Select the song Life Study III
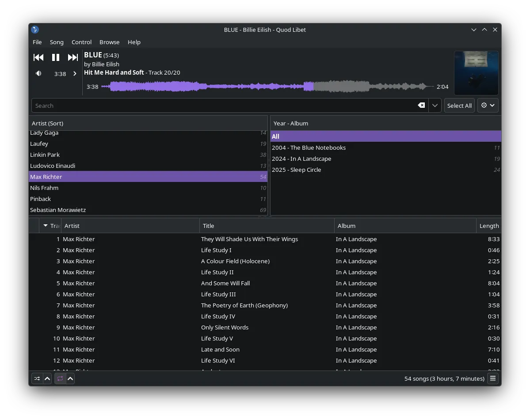This screenshot has height=420, width=530. (265, 294)
